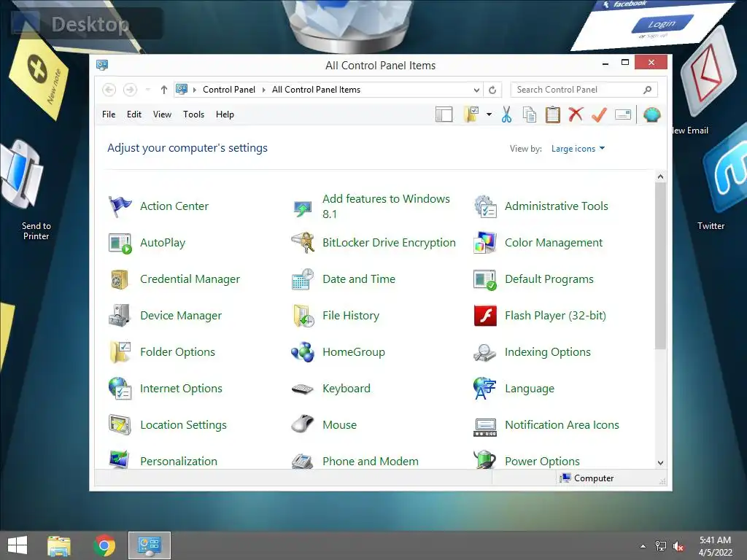This screenshot has height=560, width=747.
Task: Open Mouse icon
Action: tap(303, 424)
